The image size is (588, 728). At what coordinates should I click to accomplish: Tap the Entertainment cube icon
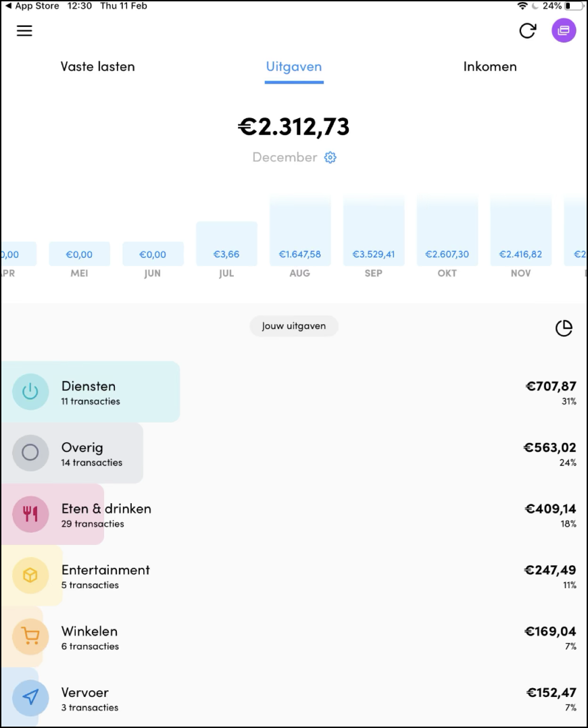30,575
